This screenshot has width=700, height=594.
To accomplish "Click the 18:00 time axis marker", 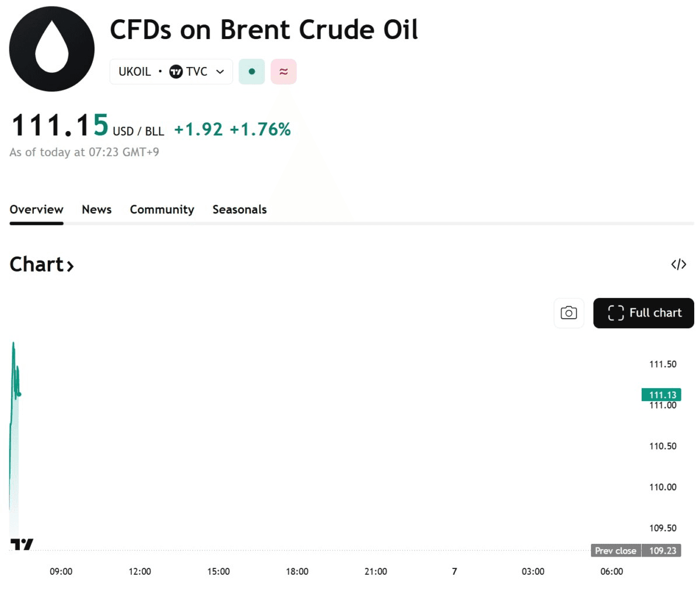I will 297,571.
